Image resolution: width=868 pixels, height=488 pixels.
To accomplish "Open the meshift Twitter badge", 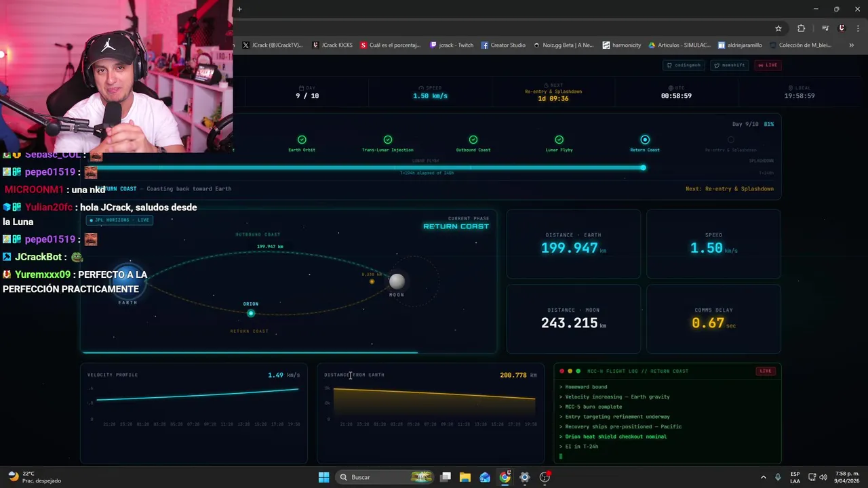I will tap(730, 65).
